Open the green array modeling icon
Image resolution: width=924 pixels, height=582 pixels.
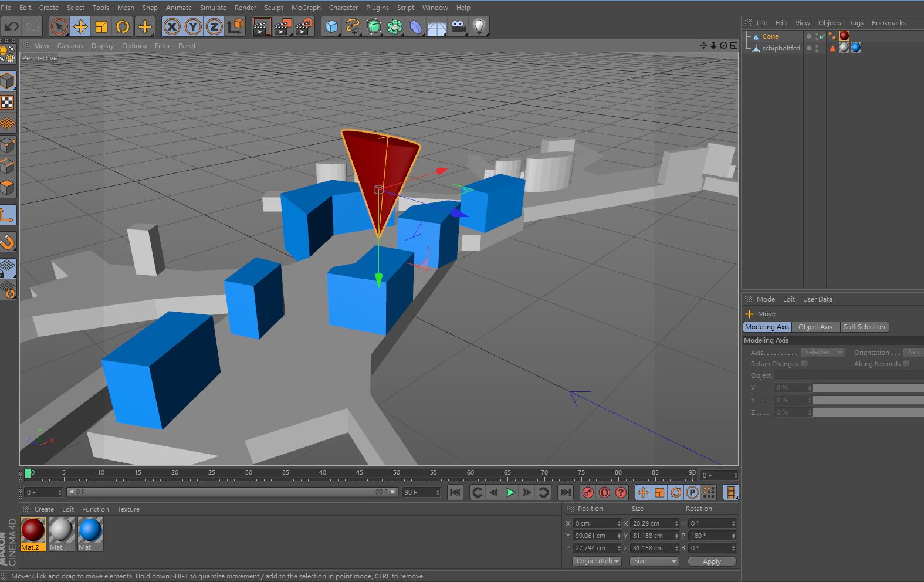point(395,26)
